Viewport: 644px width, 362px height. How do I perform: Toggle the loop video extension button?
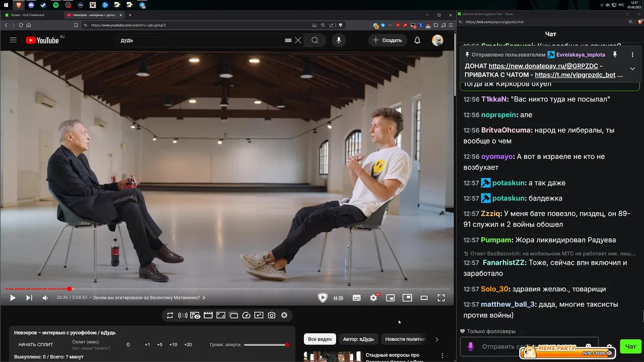click(x=170, y=315)
